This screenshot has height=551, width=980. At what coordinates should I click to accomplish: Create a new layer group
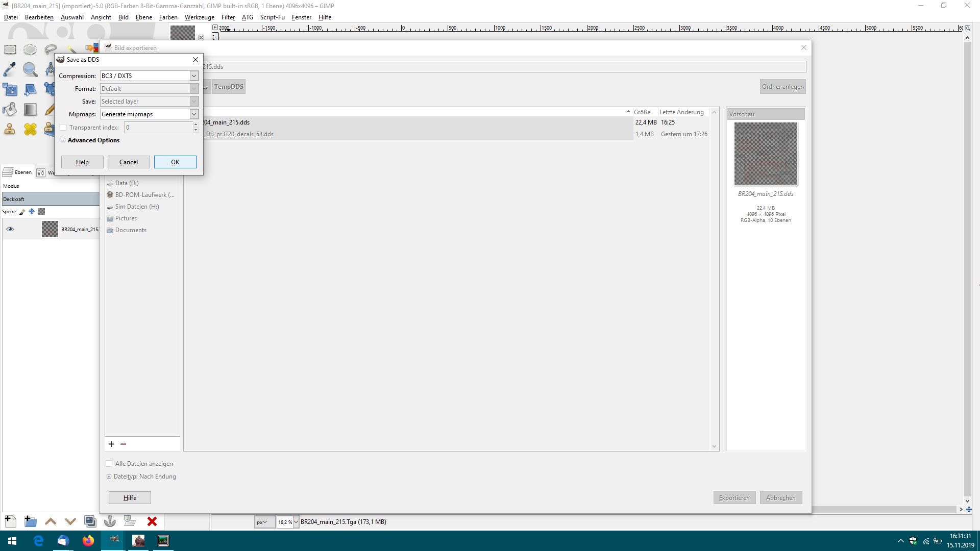[30, 521]
